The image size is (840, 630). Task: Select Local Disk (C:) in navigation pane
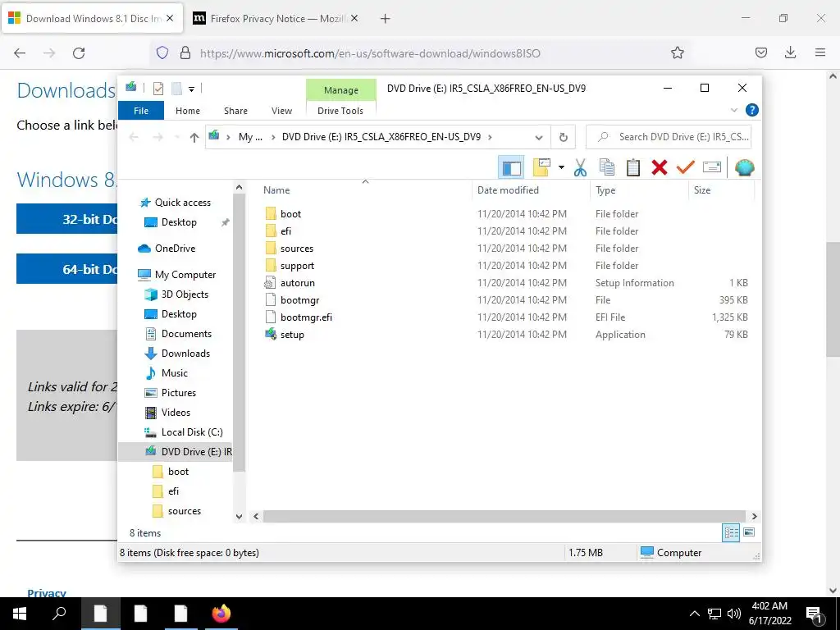pos(192,432)
